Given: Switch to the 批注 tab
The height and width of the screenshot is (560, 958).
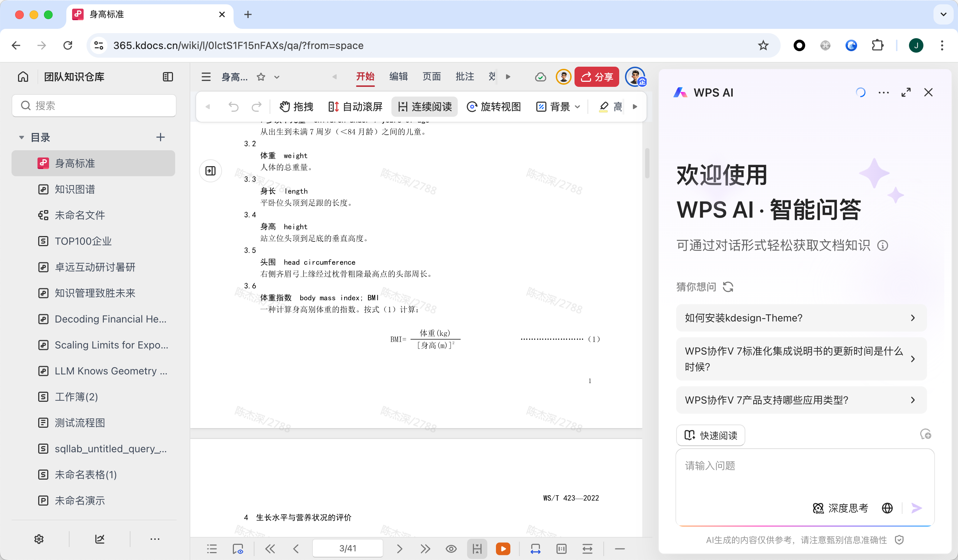Looking at the screenshot, I should point(465,76).
